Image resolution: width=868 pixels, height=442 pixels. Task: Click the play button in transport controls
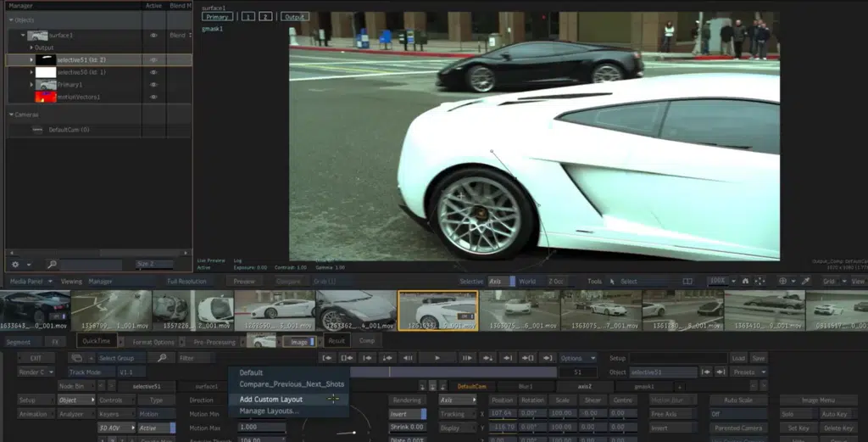437,358
